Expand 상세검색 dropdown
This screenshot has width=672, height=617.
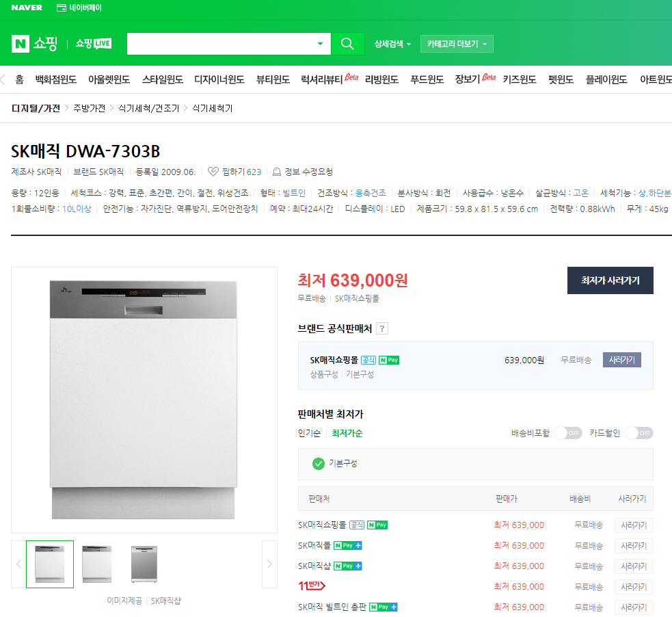pyautogui.click(x=392, y=44)
